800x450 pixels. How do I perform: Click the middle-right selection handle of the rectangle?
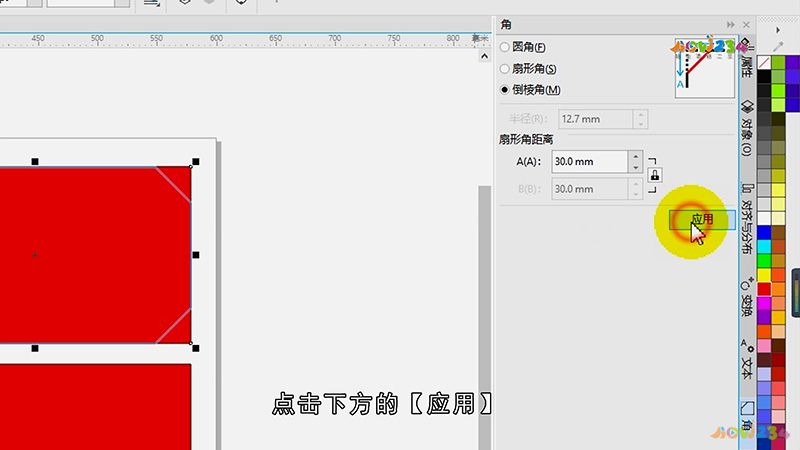(x=196, y=255)
